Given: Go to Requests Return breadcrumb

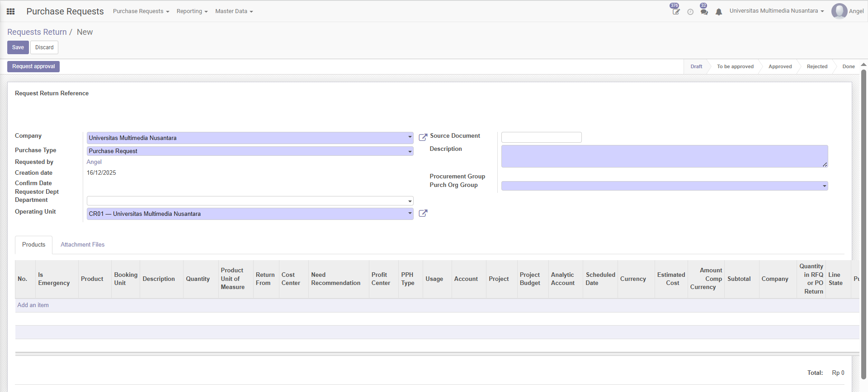Looking at the screenshot, I should click(37, 32).
